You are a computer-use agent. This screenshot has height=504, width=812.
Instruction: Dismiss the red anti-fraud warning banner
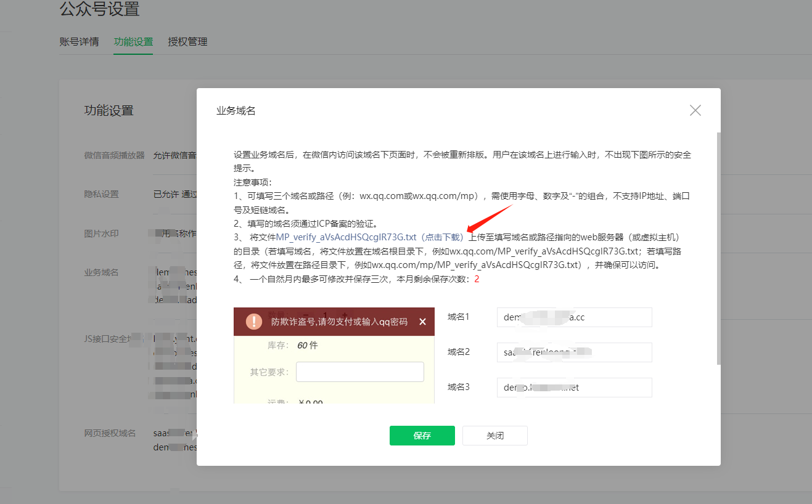click(422, 322)
